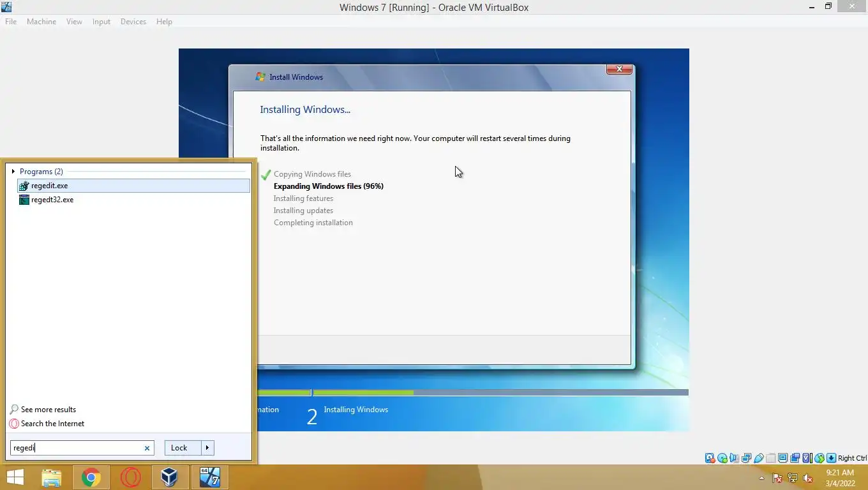The height and width of the screenshot is (490, 868).
Task: Open File Explorer from the taskbar
Action: point(52,477)
